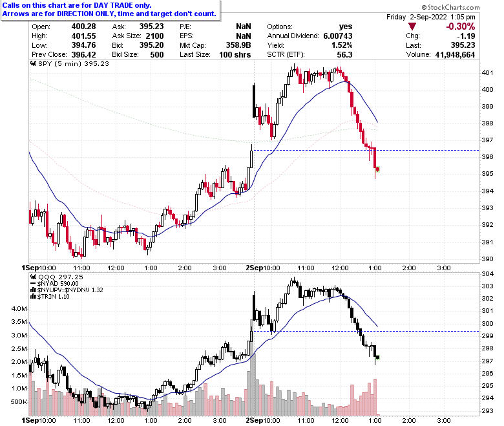The height and width of the screenshot is (426, 504).
Task: Click the 304 price axis label on the QQQ chart
Action: pos(487,274)
